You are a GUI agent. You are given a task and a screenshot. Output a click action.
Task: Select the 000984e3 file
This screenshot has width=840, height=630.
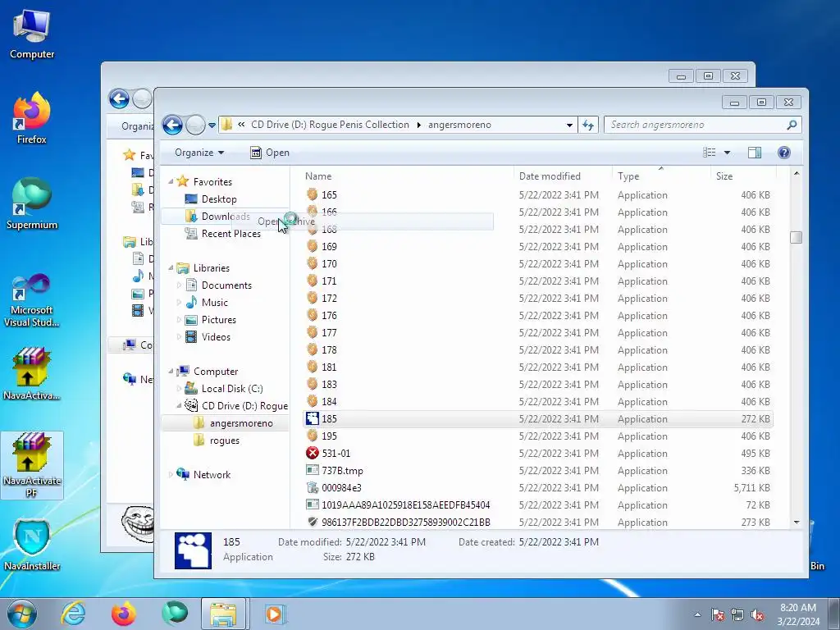tap(538, 487)
